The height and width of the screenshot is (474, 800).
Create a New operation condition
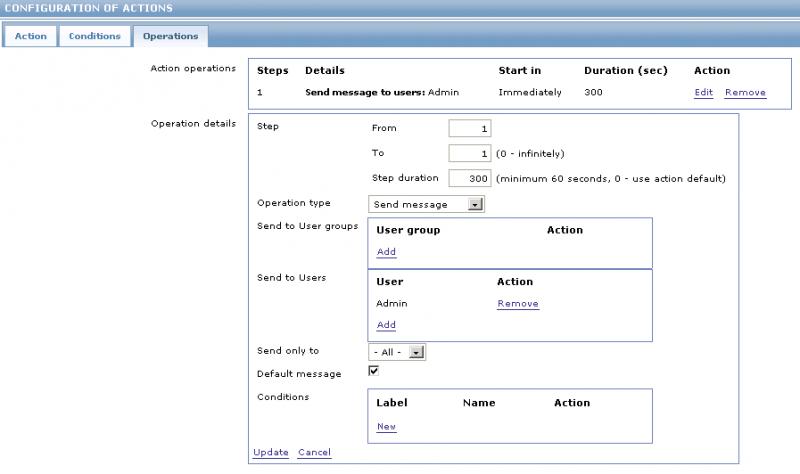[x=386, y=427]
